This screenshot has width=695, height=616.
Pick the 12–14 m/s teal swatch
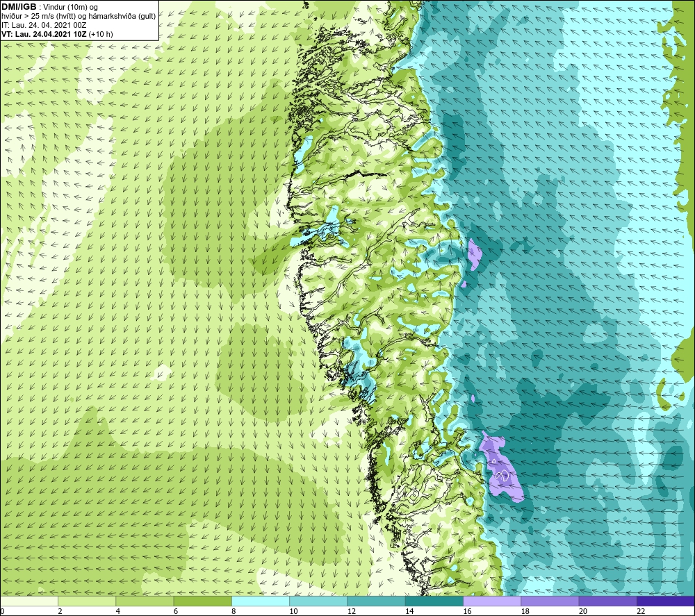[x=376, y=601]
